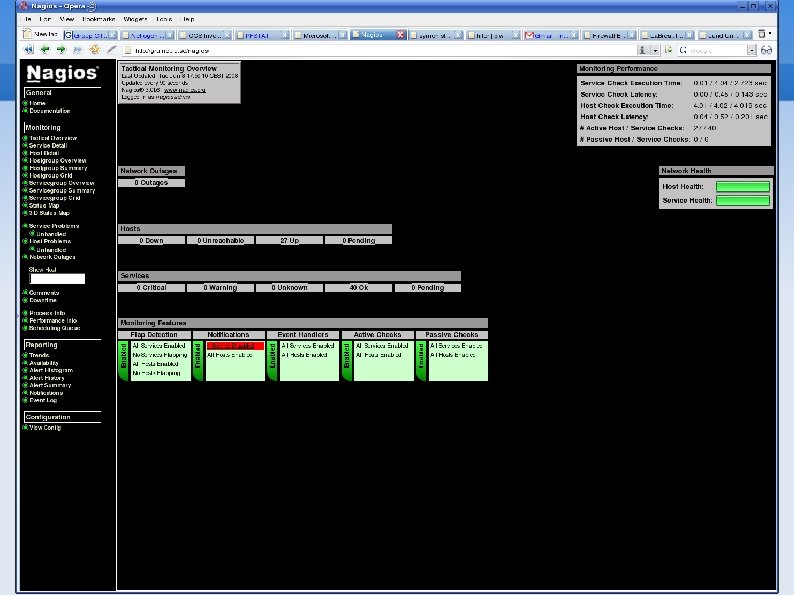Open the Widgets menu
The width and height of the screenshot is (794, 595).
pos(135,19)
